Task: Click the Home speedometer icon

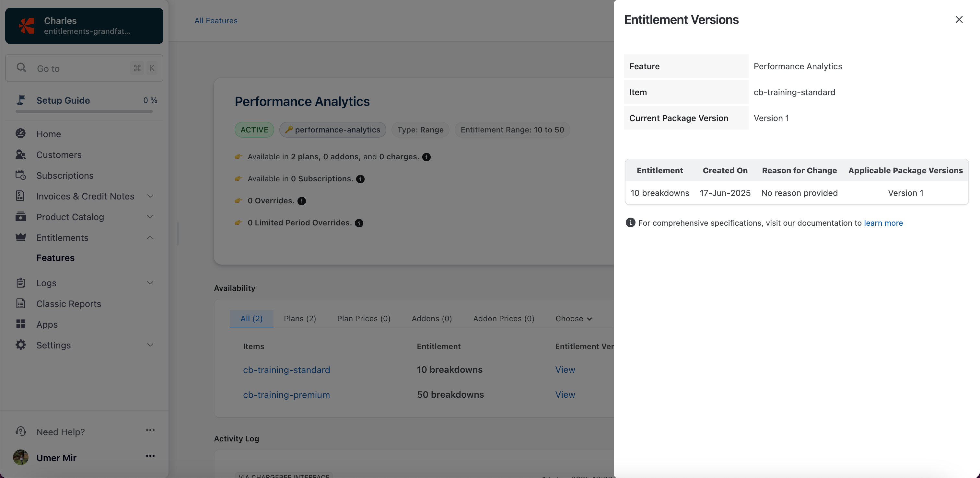Action: (20, 133)
